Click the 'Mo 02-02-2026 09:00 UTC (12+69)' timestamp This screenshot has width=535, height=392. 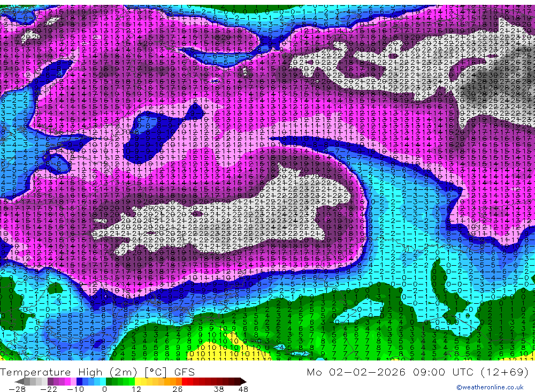pyautogui.click(x=417, y=372)
